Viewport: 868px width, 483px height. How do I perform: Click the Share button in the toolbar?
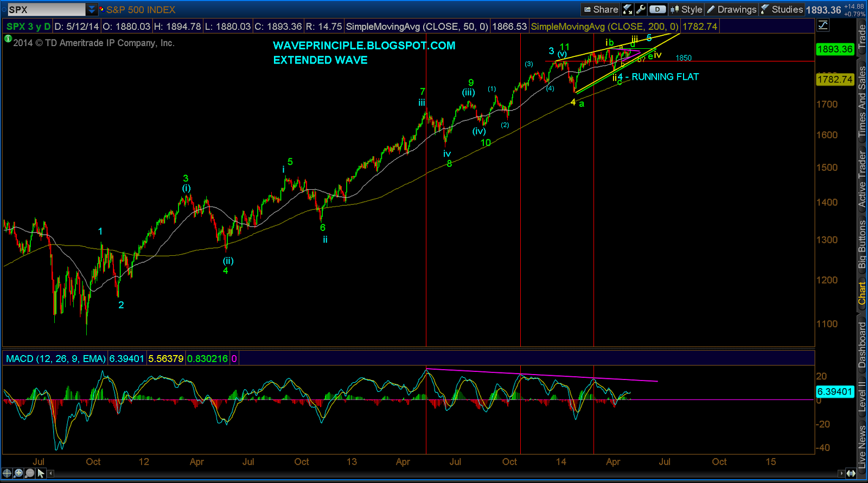coord(601,9)
